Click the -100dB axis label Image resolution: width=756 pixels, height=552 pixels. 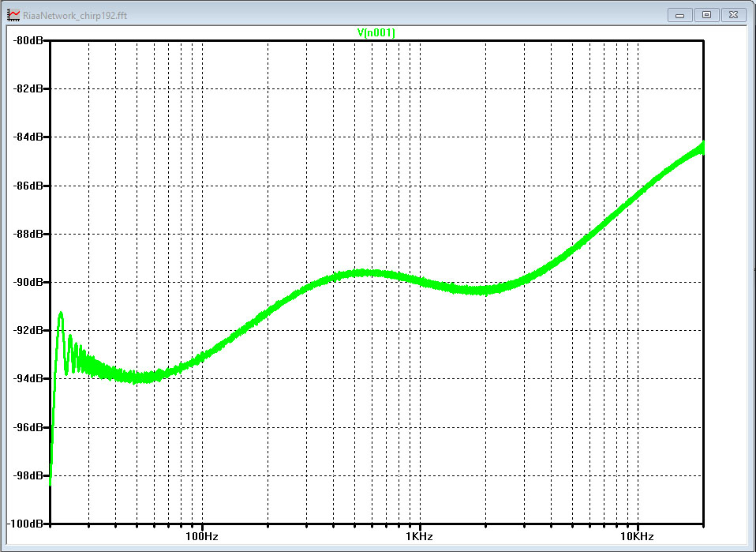click(x=25, y=524)
